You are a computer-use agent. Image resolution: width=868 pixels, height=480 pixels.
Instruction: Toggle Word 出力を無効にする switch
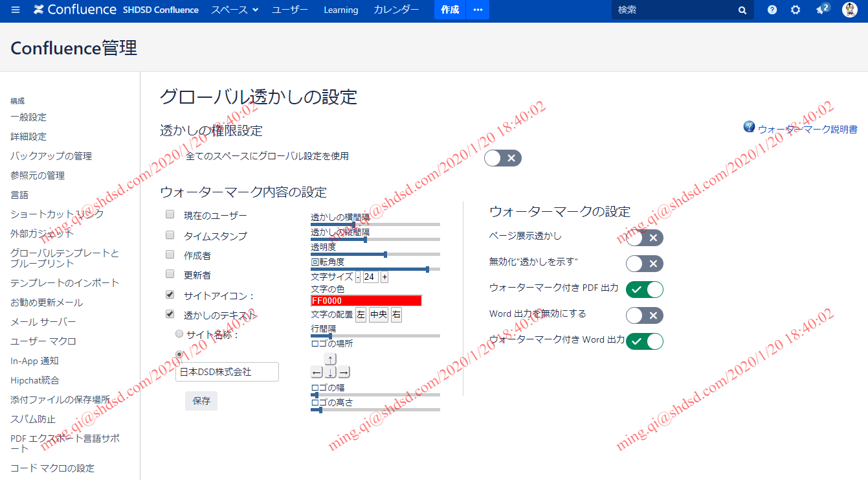[645, 315]
